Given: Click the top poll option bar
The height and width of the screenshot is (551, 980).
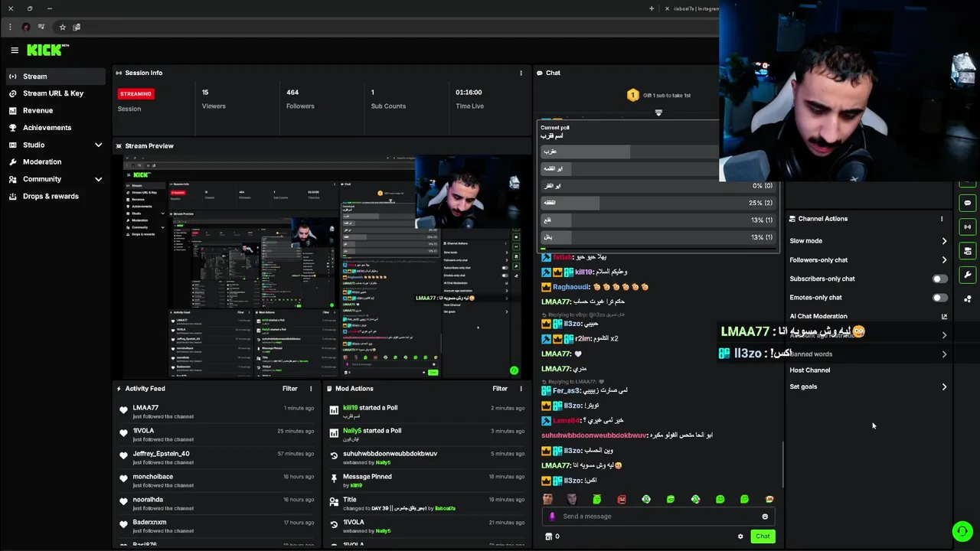Looking at the screenshot, I should pyautogui.click(x=630, y=152).
